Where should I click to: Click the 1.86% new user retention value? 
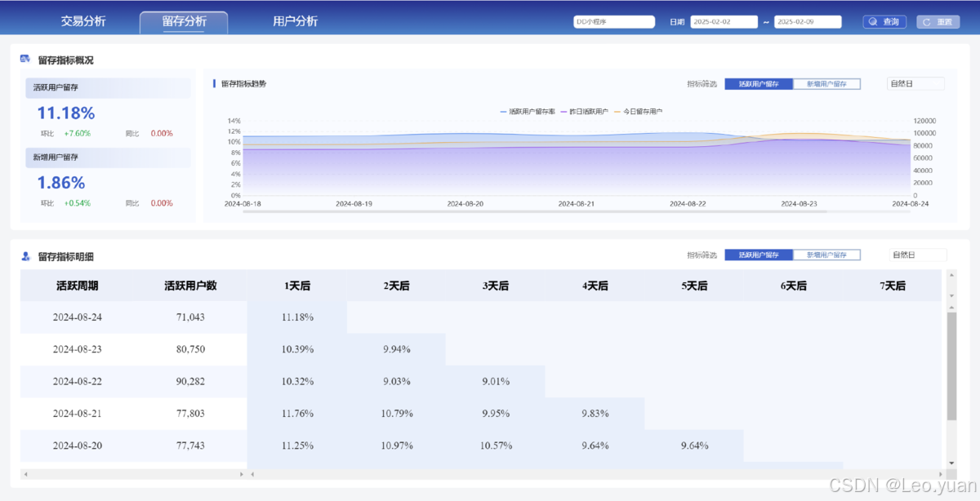click(60, 182)
